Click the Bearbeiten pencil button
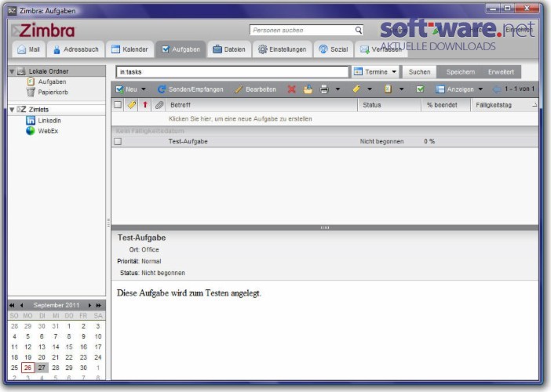 tap(255, 89)
